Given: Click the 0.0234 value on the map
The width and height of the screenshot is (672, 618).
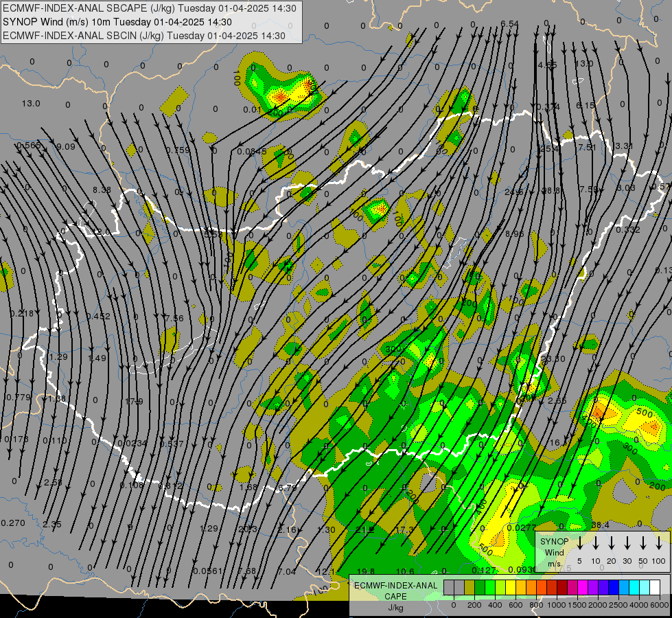Looking at the screenshot, I should (x=132, y=444).
